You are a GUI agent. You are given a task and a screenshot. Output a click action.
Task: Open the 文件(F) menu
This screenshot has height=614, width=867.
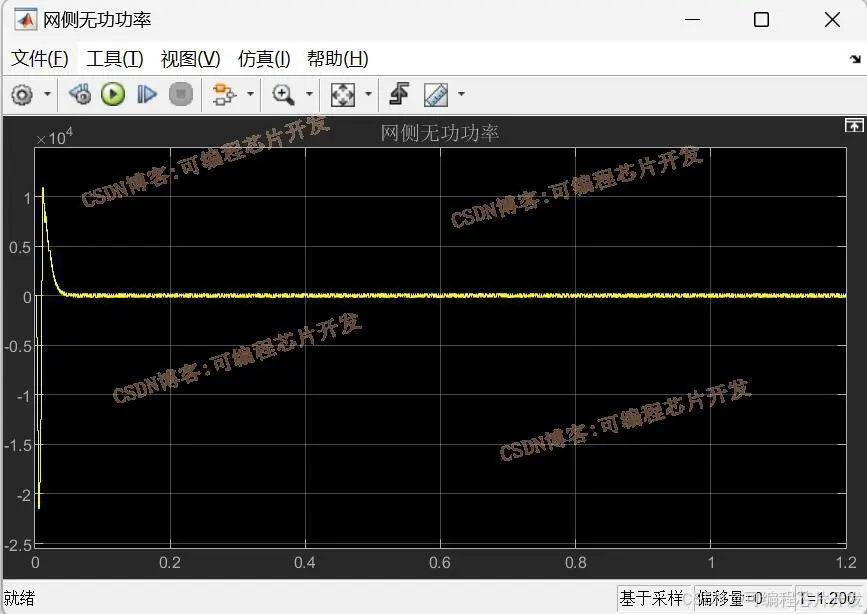pyautogui.click(x=40, y=59)
